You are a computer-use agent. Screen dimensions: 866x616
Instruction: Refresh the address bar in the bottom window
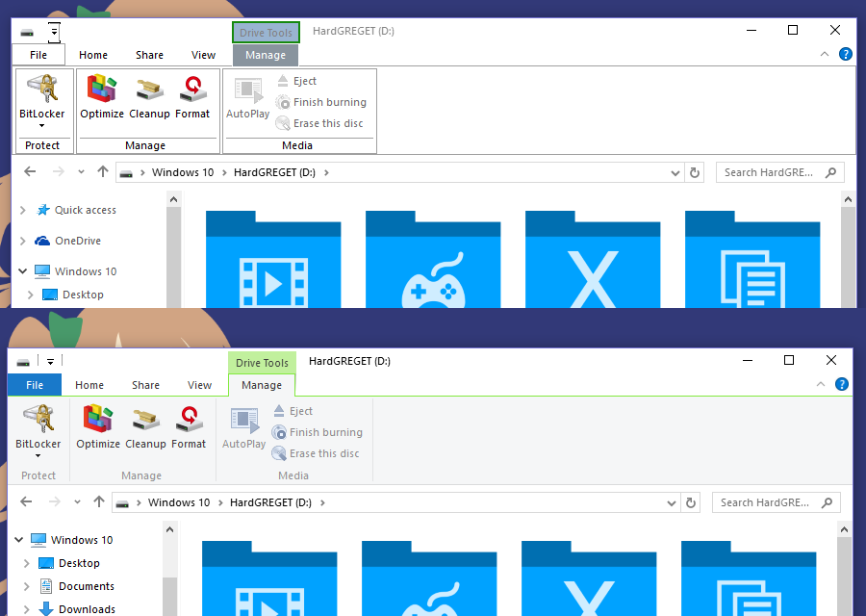[x=690, y=502]
